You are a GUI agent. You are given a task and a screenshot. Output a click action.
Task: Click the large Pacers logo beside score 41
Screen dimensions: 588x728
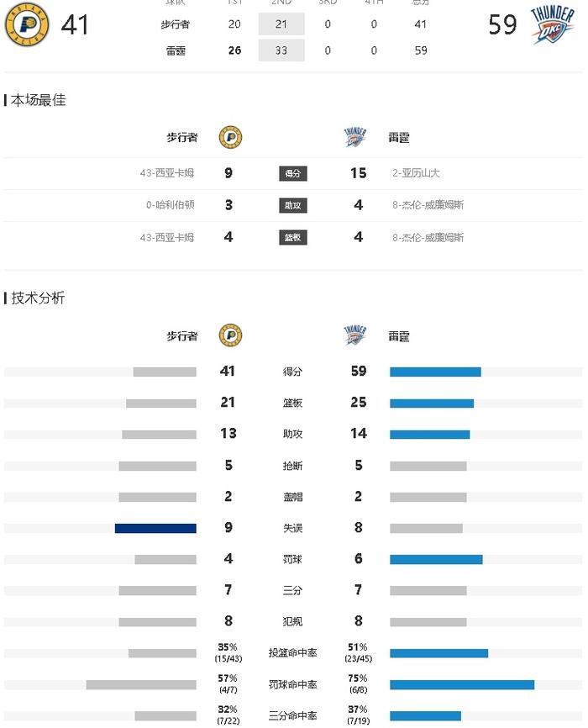click(x=26, y=24)
